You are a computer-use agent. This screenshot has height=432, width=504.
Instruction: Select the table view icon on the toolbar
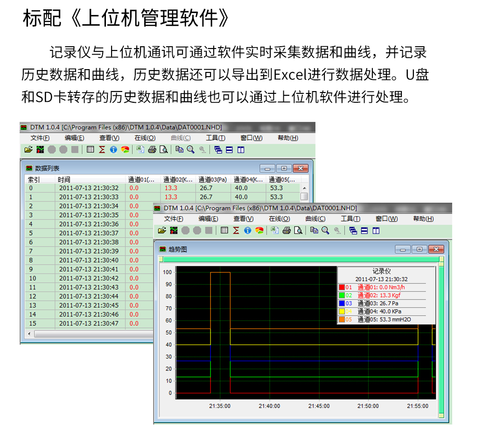224,230
